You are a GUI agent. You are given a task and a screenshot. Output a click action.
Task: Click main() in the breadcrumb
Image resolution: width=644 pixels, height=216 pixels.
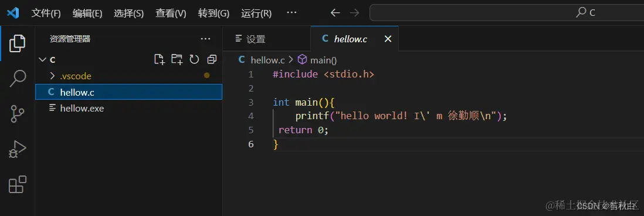click(324, 60)
